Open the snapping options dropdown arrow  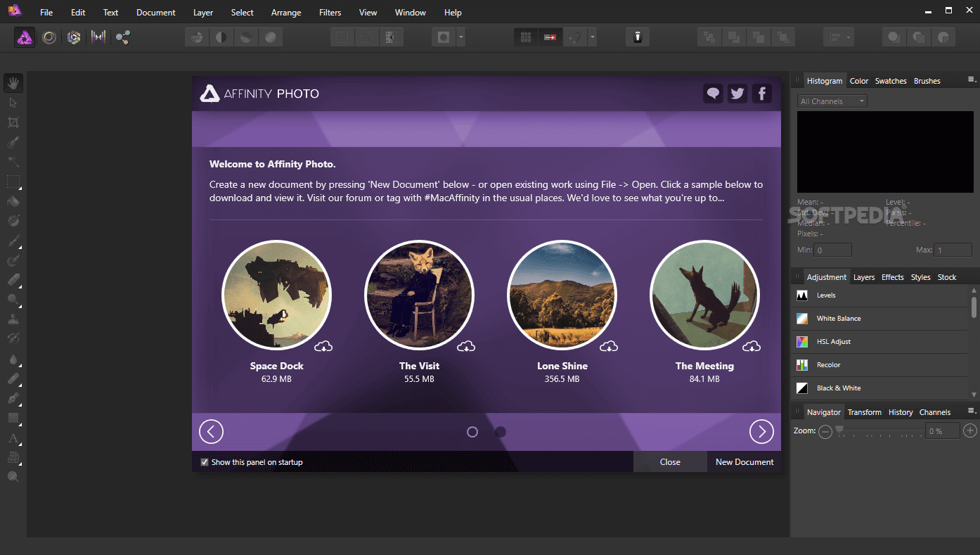[593, 37]
